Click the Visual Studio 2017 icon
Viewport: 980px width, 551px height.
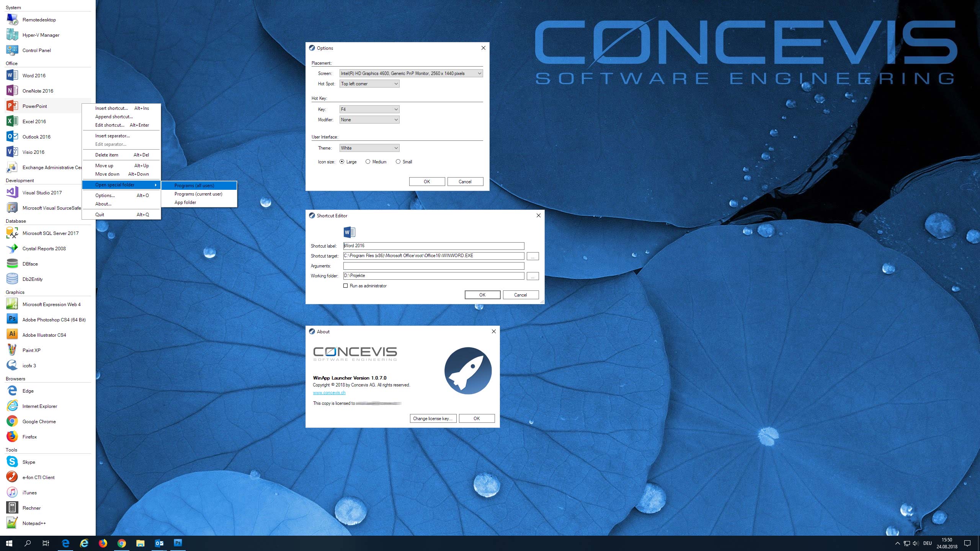tap(12, 192)
